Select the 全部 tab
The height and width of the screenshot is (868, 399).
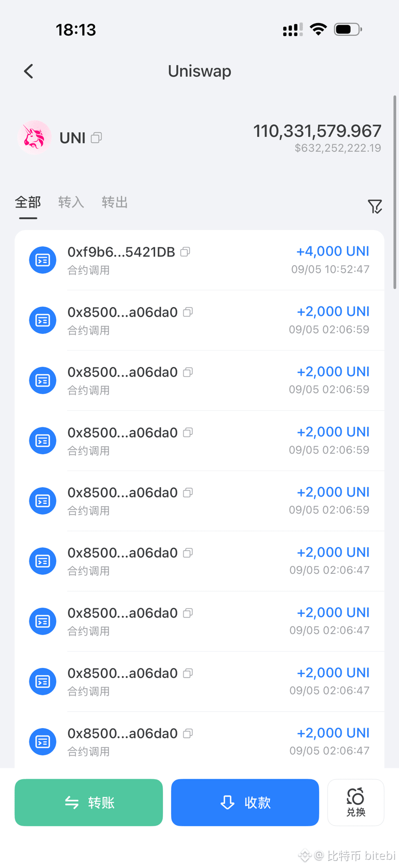point(28,202)
